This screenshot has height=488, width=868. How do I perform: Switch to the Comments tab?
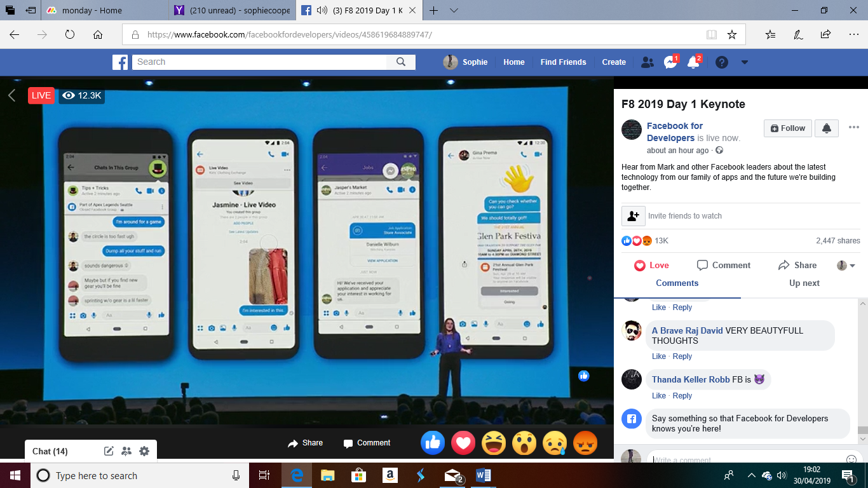[677, 283]
